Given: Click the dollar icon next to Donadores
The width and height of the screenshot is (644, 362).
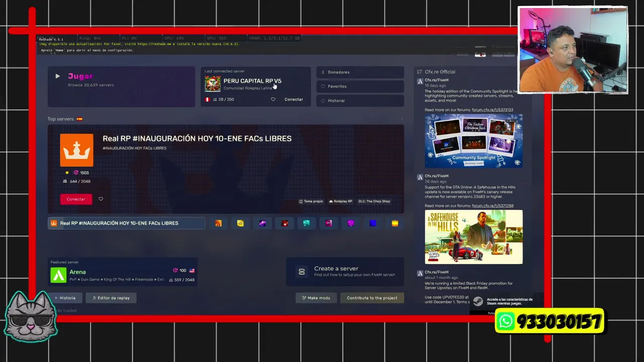Looking at the screenshot, I should click(323, 72).
